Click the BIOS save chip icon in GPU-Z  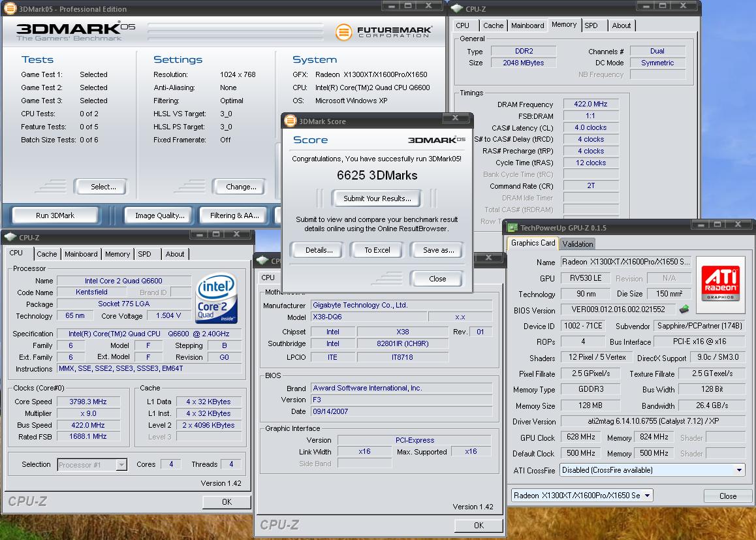point(684,309)
